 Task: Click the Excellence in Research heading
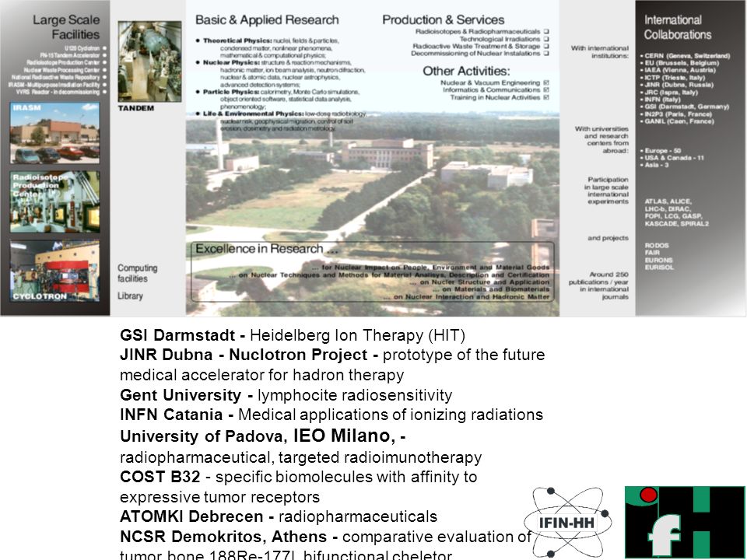[266, 249]
